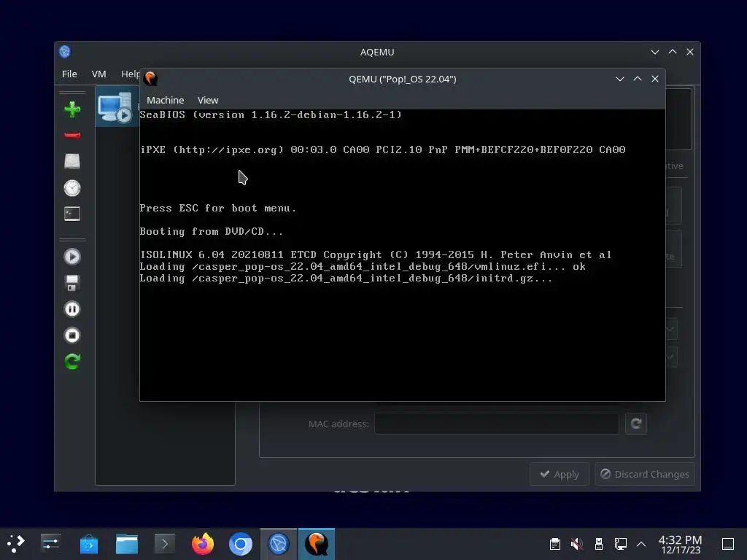747x560 pixels.
Task: Click the Show Desktop button in taskbar
Action: [728, 544]
